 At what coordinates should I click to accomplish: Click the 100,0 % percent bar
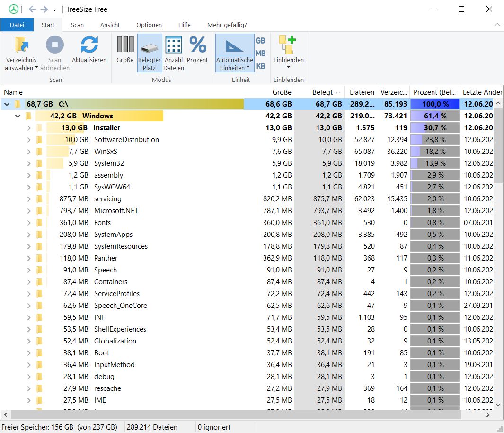point(434,104)
